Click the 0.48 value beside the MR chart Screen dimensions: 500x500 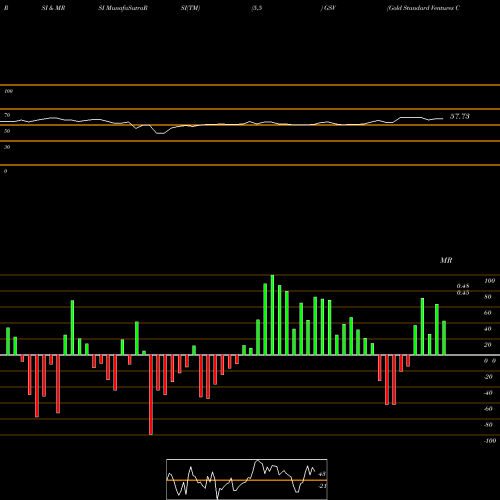tap(463, 286)
